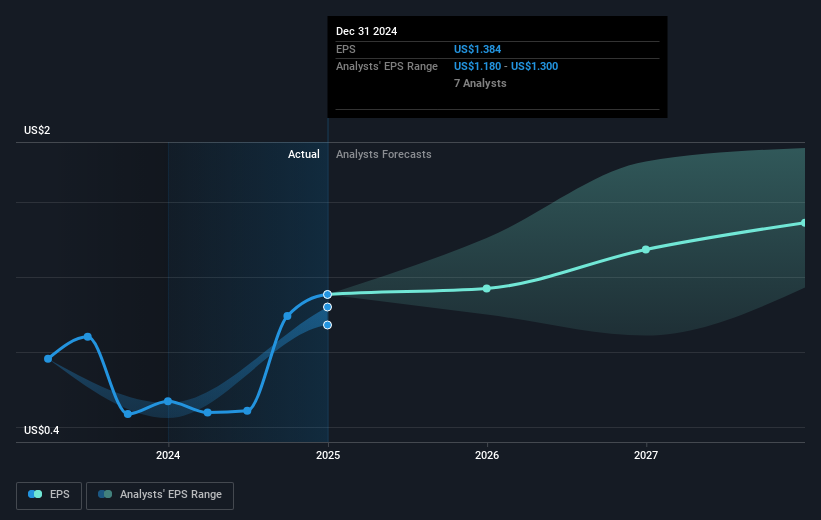Screen dimensions: 821x520
Task: Click the EPS dip point after the mid-2023 peak
Action: (x=128, y=414)
